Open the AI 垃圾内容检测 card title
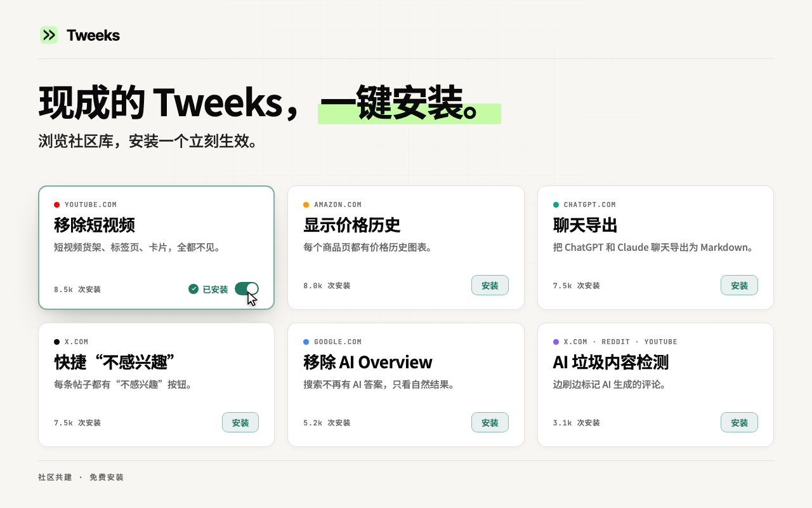This screenshot has height=508, width=812. pyautogui.click(x=611, y=362)
